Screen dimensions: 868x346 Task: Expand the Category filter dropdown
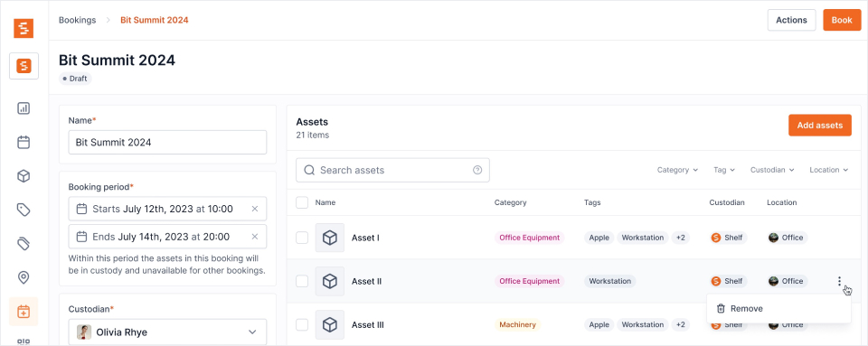coord(677,170)
